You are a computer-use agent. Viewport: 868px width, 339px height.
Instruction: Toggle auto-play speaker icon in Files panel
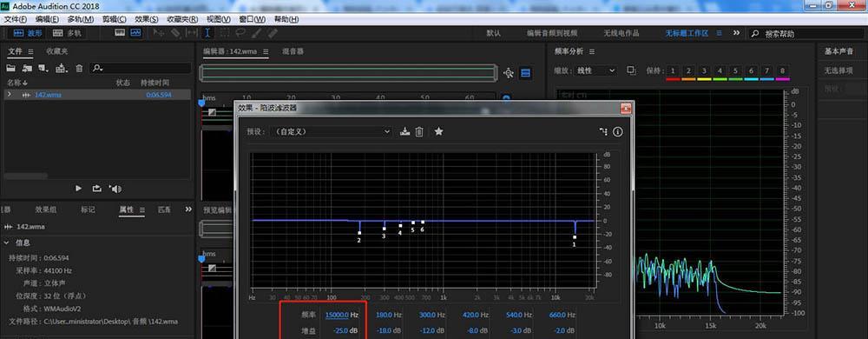tap(115, 189)
